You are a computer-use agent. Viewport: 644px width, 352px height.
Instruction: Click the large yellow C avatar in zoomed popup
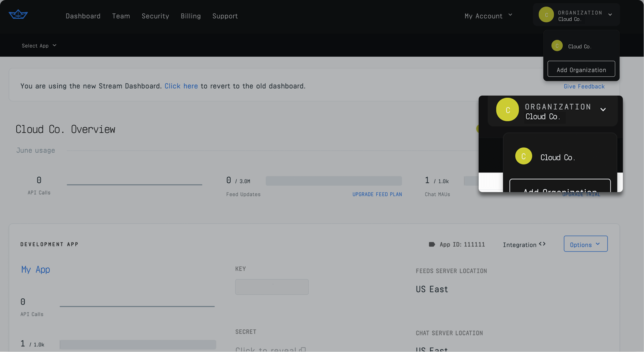click(x=507, y=110)
